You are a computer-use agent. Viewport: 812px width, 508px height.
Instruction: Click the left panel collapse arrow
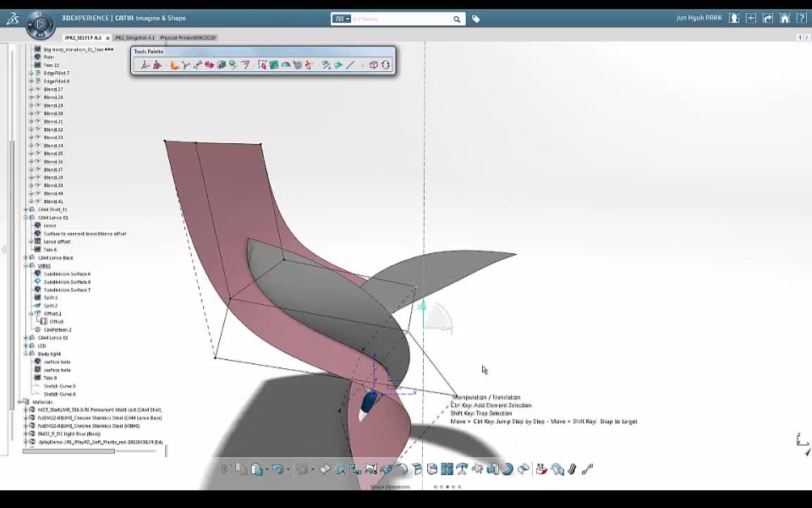point(3,249)
